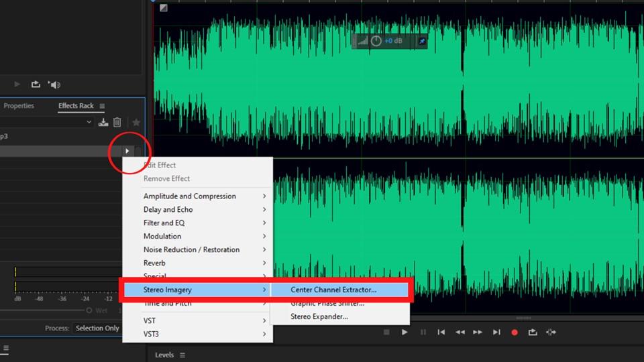Open the Levels panel tab

[x=164, y=355]
